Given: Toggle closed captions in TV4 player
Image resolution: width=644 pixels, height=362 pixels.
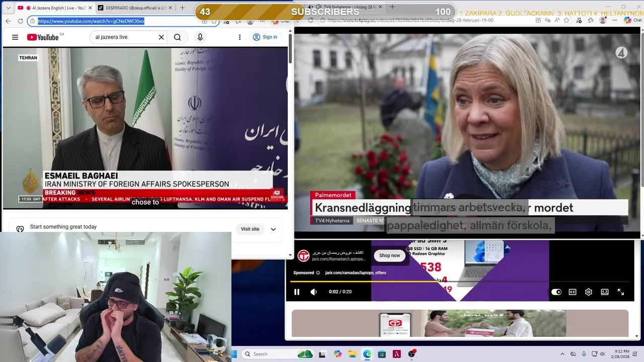Looking at the screenshot, I should (x=573, y=292).
